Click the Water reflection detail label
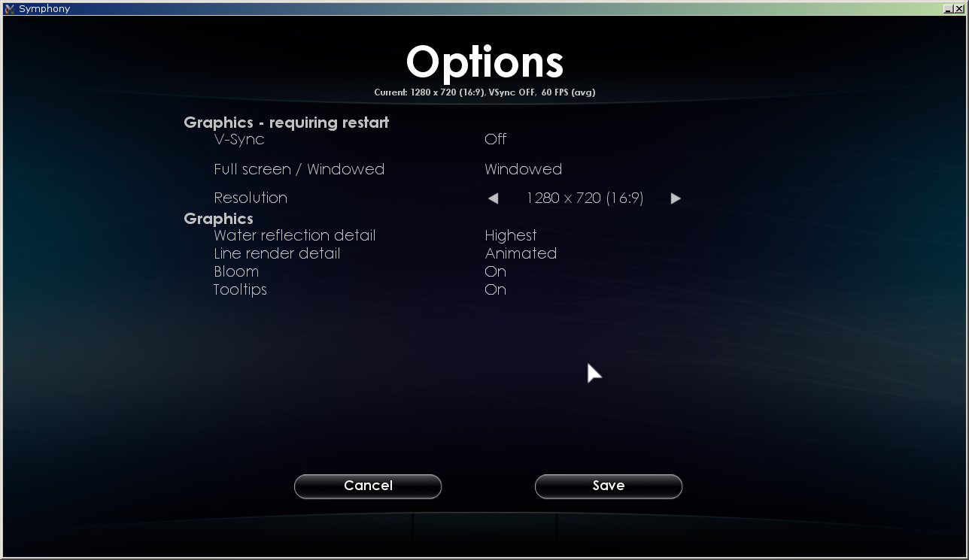This screenshot has width=969, height=560. tap(294, 235)
